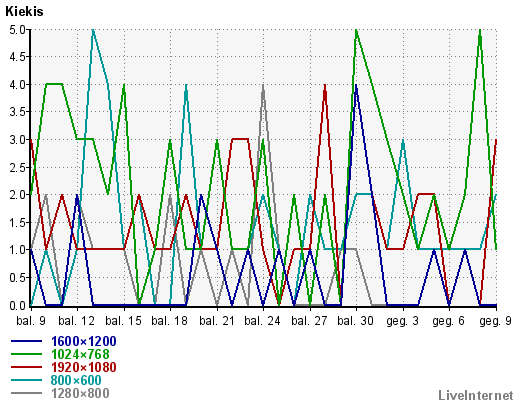
Task: Click the bal. 30 axis label
Action: (x=356, y=321)
